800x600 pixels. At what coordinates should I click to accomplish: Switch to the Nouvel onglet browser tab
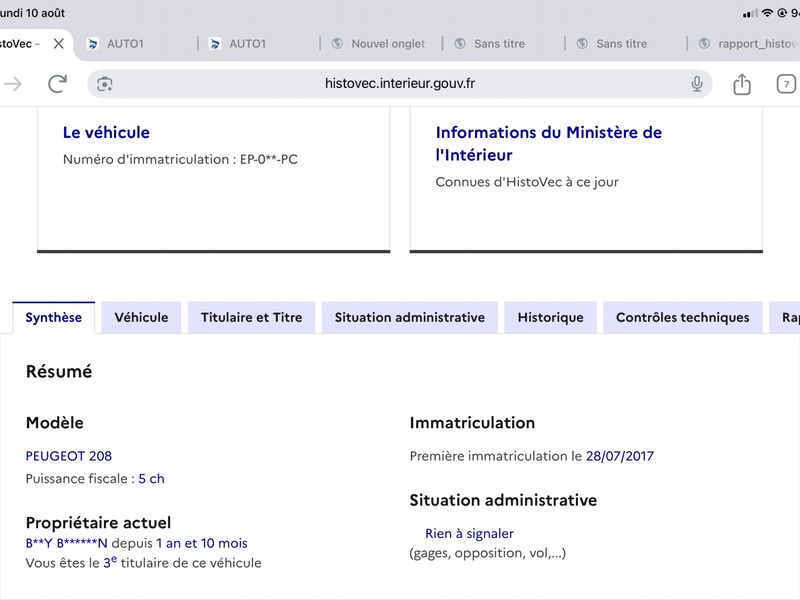[x=381, y=44]
